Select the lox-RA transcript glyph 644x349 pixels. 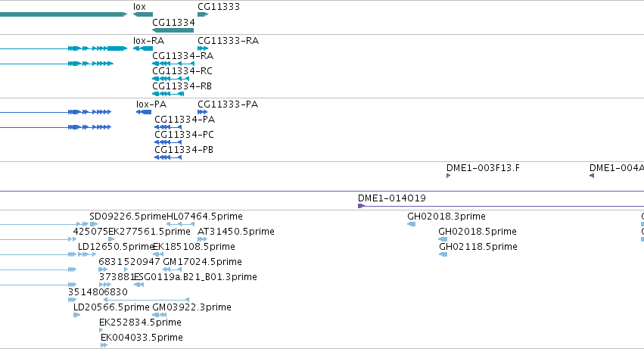click(x=143, y=48)
